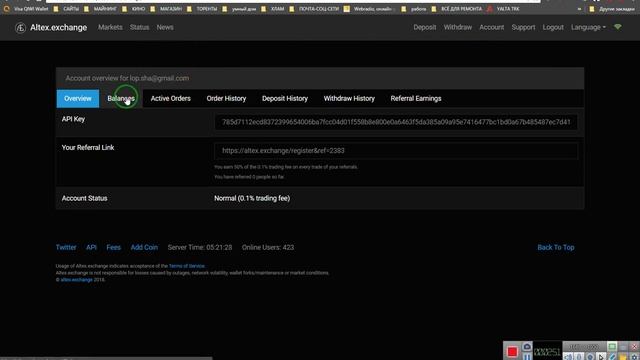
Task: Click the Back To Top link
Action: [556, 247]
